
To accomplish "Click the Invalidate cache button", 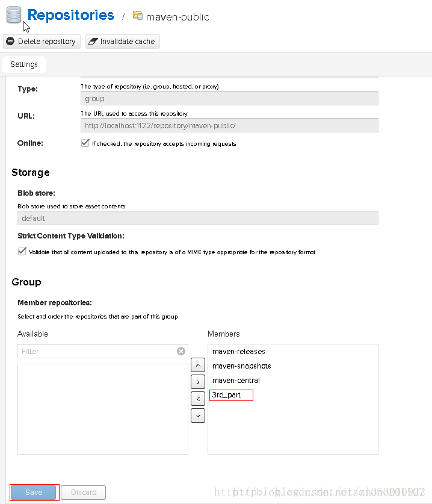I will (123, 42).
